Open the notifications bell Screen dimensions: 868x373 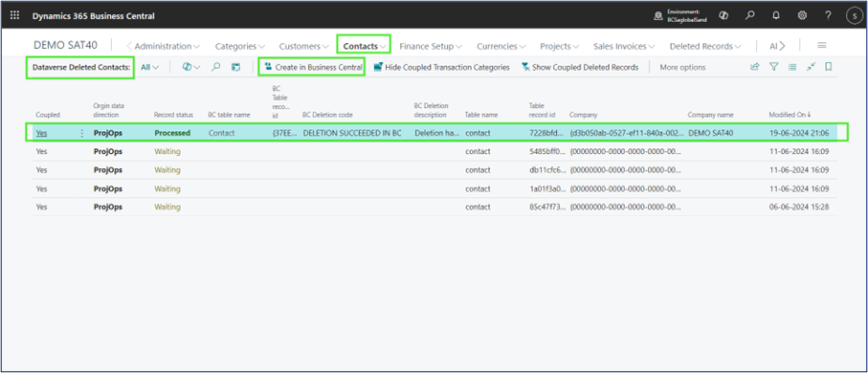tap(776, 15)
